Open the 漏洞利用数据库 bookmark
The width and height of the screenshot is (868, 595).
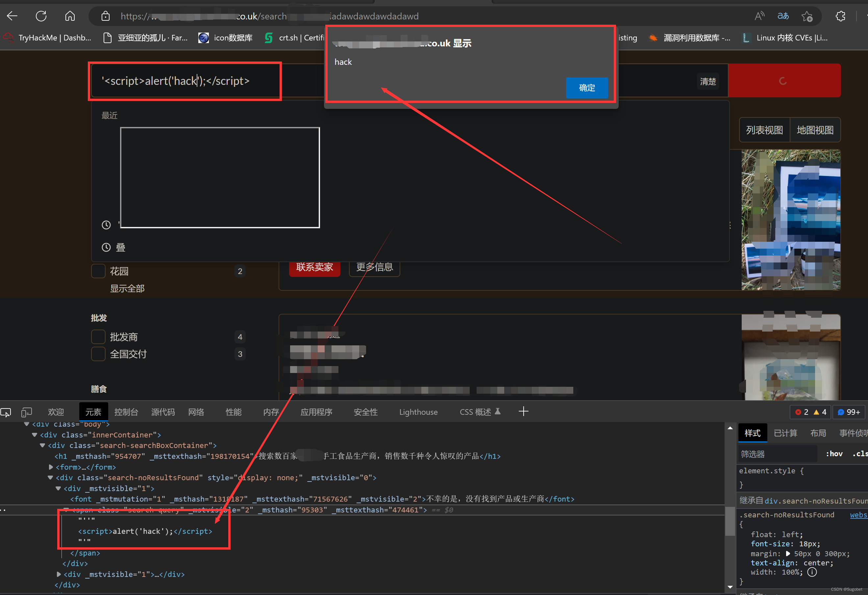(689, 38)
